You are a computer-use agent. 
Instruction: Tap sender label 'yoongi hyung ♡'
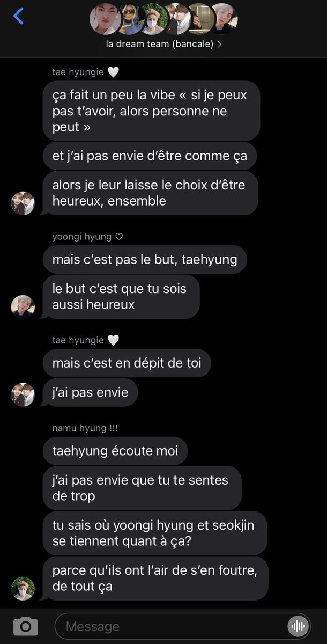coord(88,237)
